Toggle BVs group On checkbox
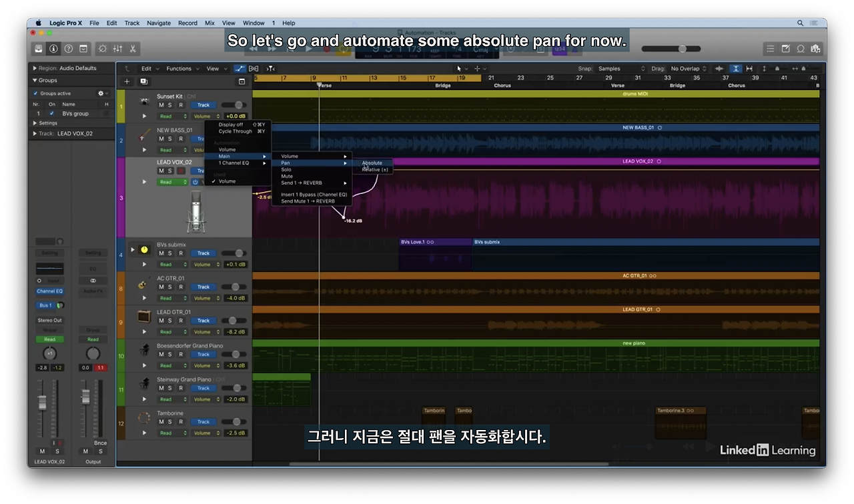 [x=52, y=113]
